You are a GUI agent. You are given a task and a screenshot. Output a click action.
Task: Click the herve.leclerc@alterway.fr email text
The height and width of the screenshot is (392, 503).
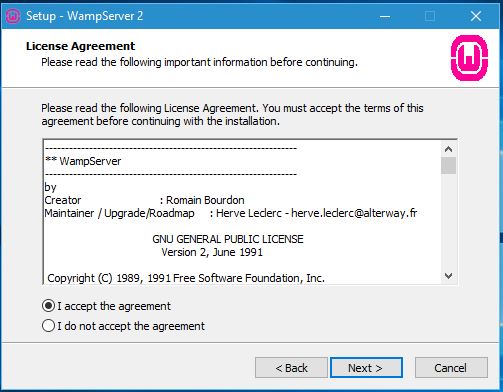click(354, 213)
